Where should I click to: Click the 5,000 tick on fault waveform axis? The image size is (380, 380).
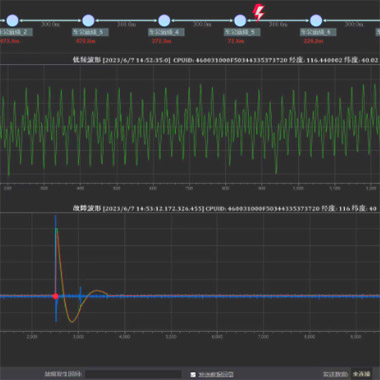click(171, 337)
